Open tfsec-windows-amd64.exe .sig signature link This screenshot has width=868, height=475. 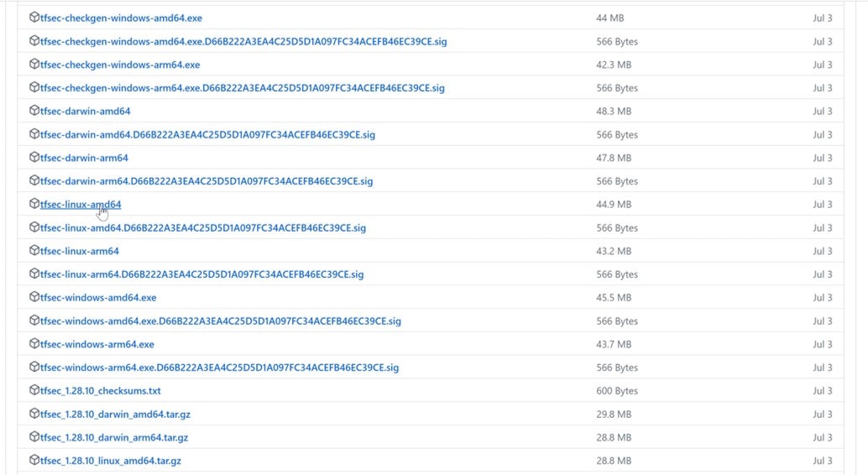[221, 321]
